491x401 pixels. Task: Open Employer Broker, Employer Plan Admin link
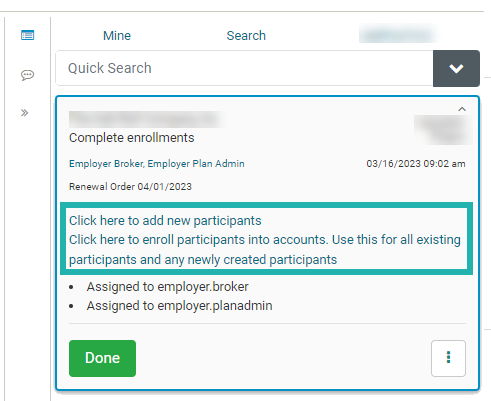[x=157, y=164]
